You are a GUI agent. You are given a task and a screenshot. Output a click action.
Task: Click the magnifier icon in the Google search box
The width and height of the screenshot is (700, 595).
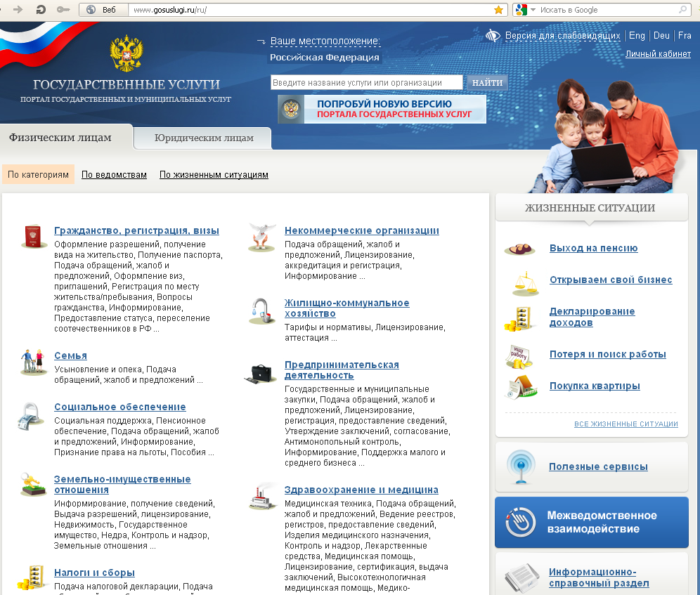(x=683, y=9)
